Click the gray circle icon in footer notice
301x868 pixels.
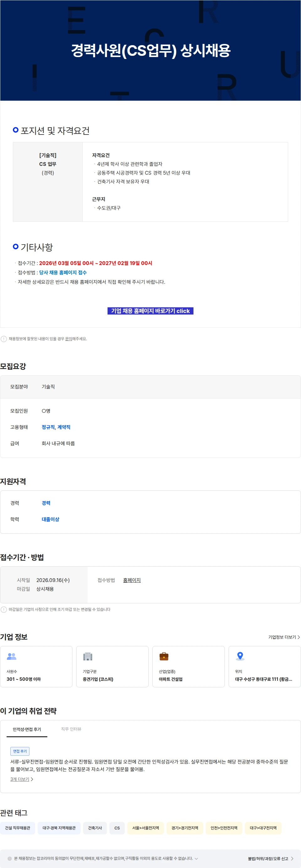click(x=10, y=858)
